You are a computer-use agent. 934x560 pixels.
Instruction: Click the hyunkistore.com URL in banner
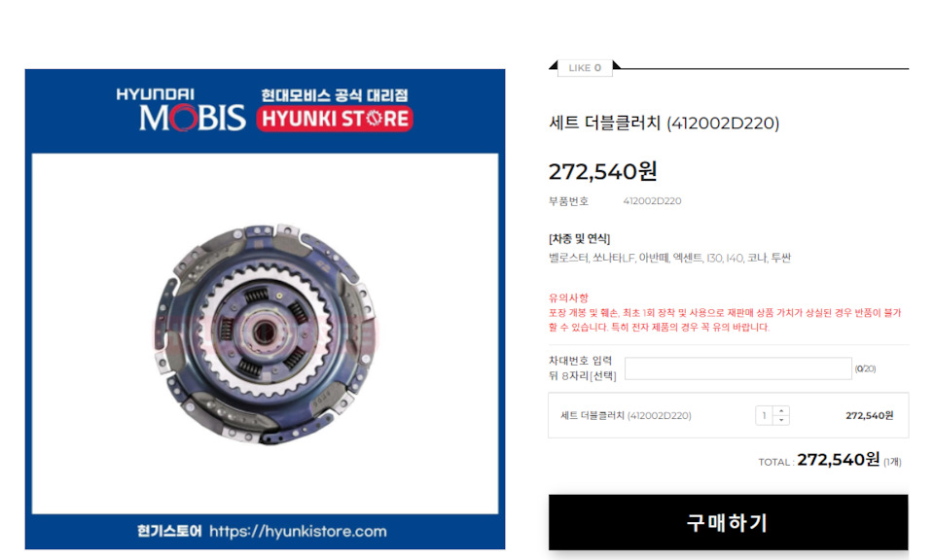298,532
